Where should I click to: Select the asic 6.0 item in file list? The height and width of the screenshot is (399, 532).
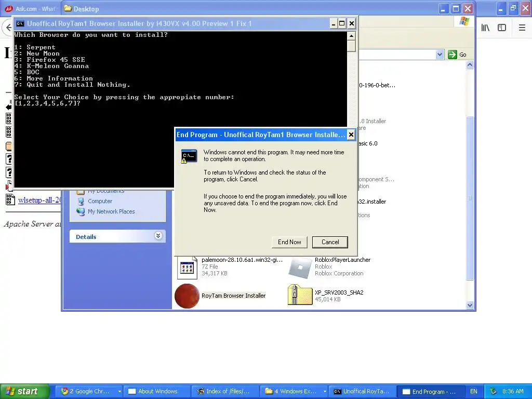368,143
